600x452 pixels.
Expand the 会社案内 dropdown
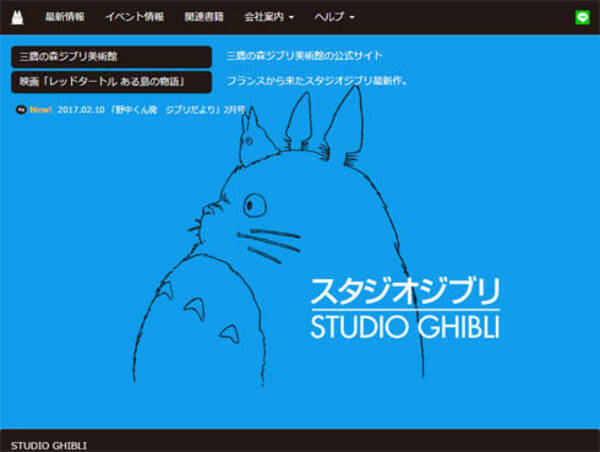(x=269, y=17)
